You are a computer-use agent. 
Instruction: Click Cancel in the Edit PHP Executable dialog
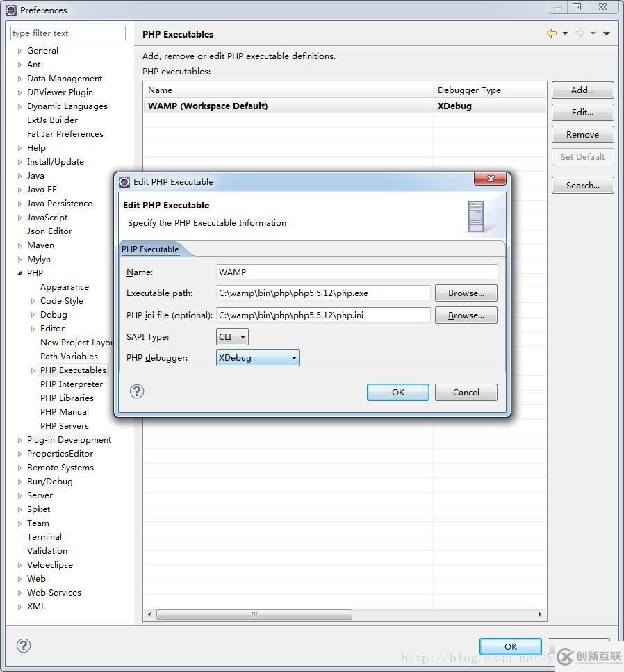coord(466,392)
